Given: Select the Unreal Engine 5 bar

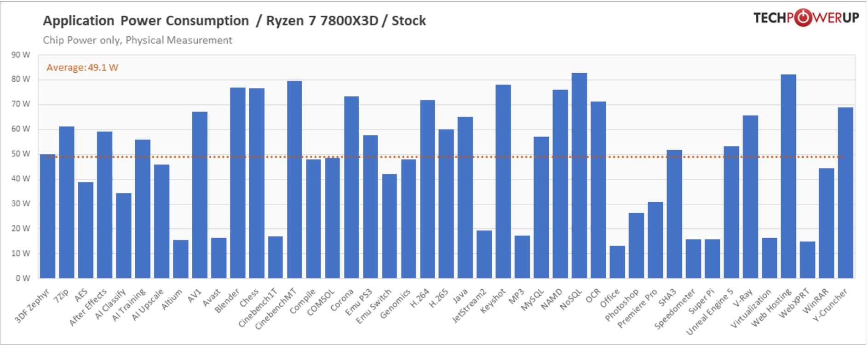Looking at the screenshot, I should tap(731, 212).
